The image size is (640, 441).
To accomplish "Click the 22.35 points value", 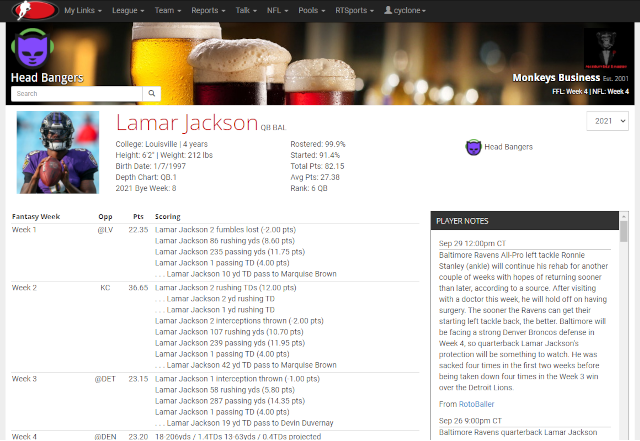I will coord(138,230).
